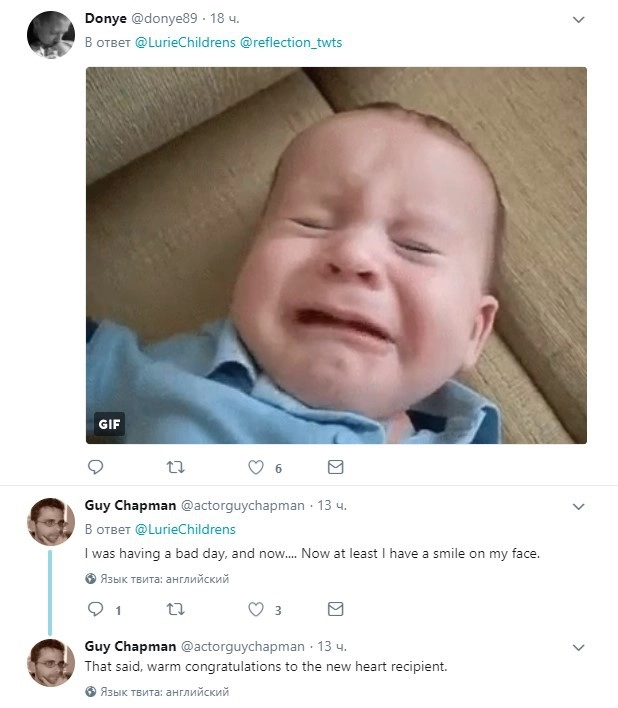Open @LurieChildrens mention in Donye's tweet
Viewport: 618px width, 708px height.
(185, 43)
